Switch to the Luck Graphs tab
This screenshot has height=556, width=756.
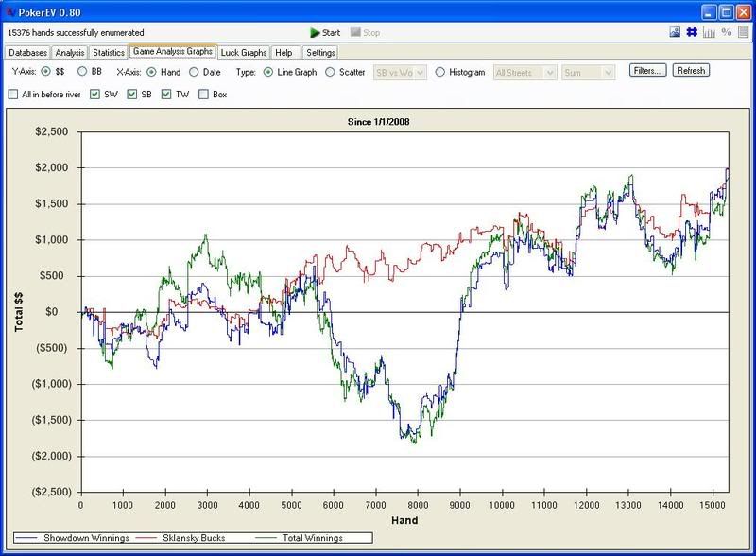(x=244, y=53)
